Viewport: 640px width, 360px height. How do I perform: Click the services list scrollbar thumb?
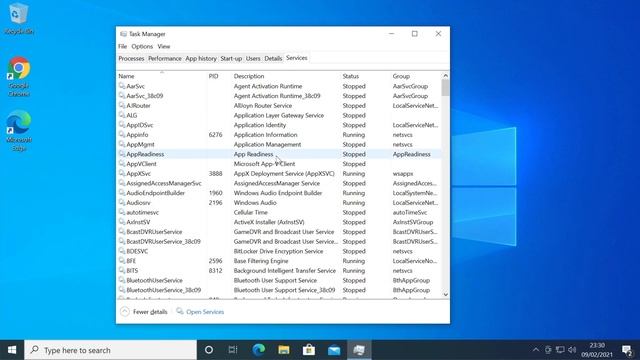coord(445,87)
